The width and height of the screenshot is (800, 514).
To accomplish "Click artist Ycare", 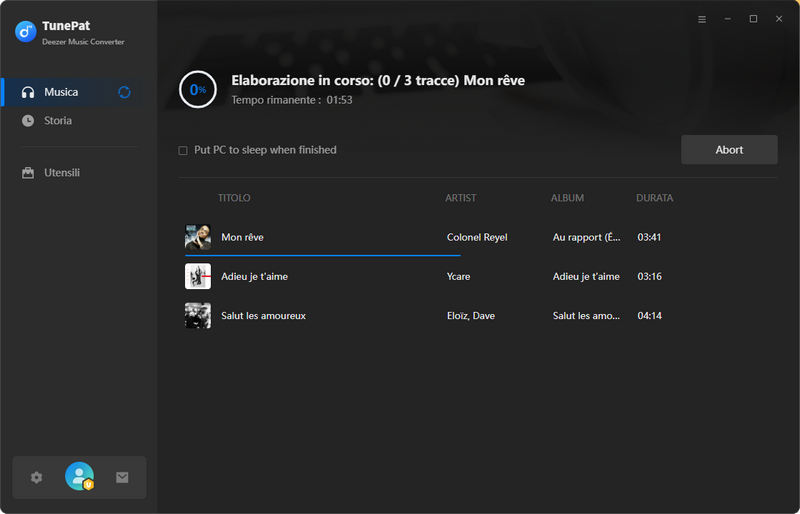I will pyautogui.click(x=459, y=277).
